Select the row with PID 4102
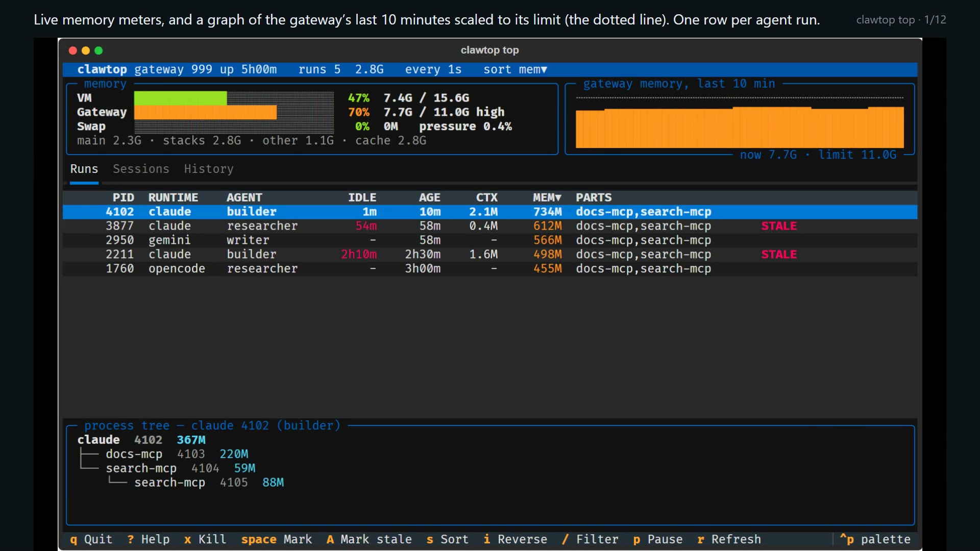 click(x=490, y=212)
